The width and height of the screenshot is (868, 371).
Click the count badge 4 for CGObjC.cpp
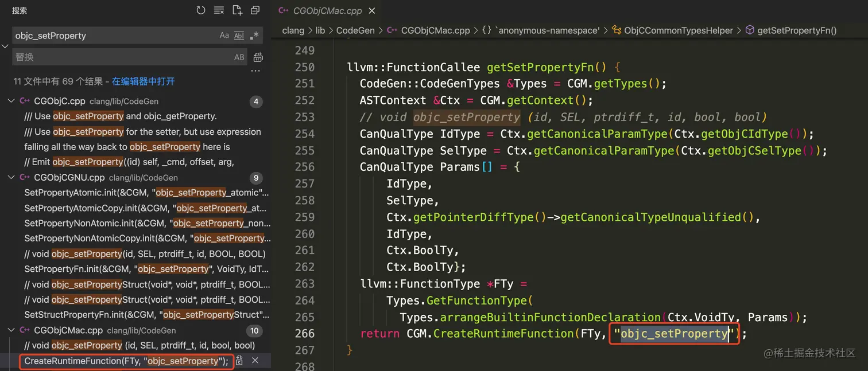[x=256, y=101]
